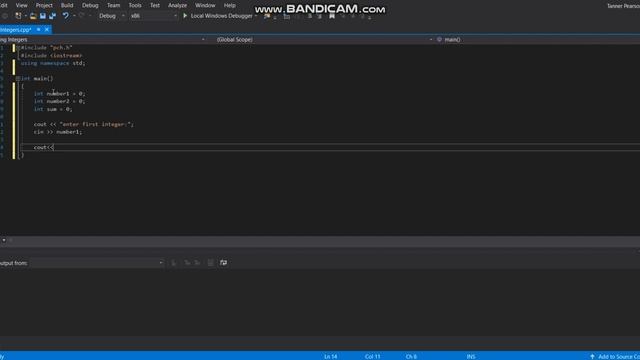Screen dimensions: 640x360
Task: Click the Undo arrow icon
Action: [x=66, y=16]
